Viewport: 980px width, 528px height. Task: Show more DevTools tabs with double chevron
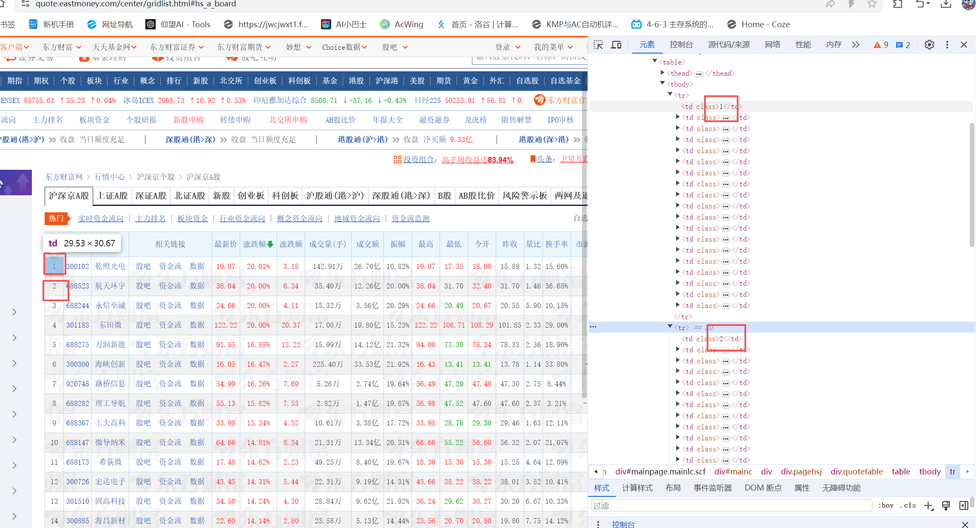click(x=855, y=45)
